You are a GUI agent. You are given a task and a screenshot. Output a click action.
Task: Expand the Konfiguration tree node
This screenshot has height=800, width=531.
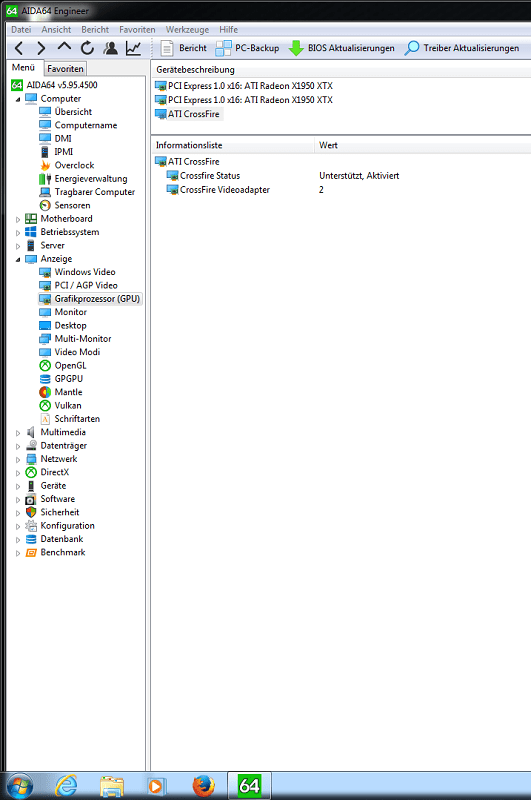18,526
